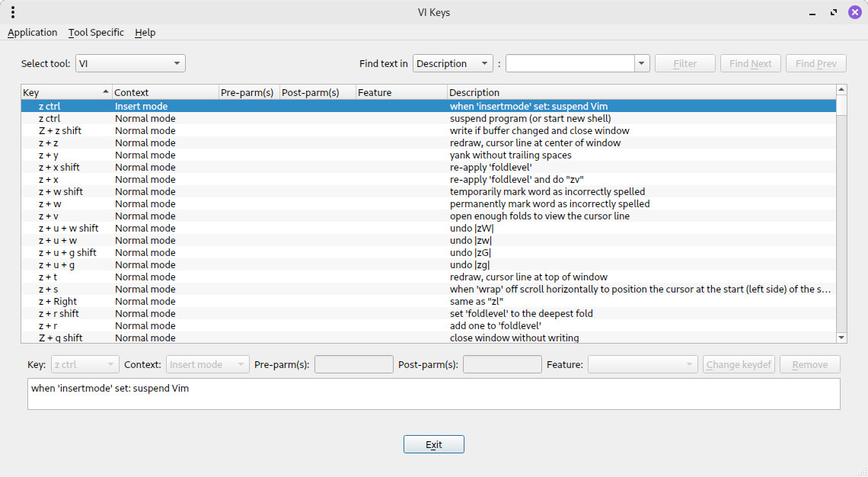Select the 'Z + q shift' row

[429, 338]
